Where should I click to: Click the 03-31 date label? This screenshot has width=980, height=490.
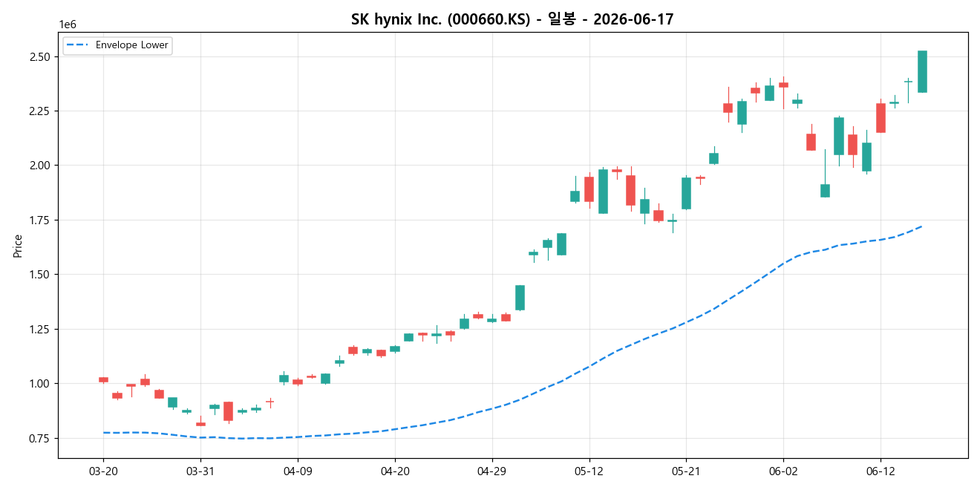tap(200, 471)
